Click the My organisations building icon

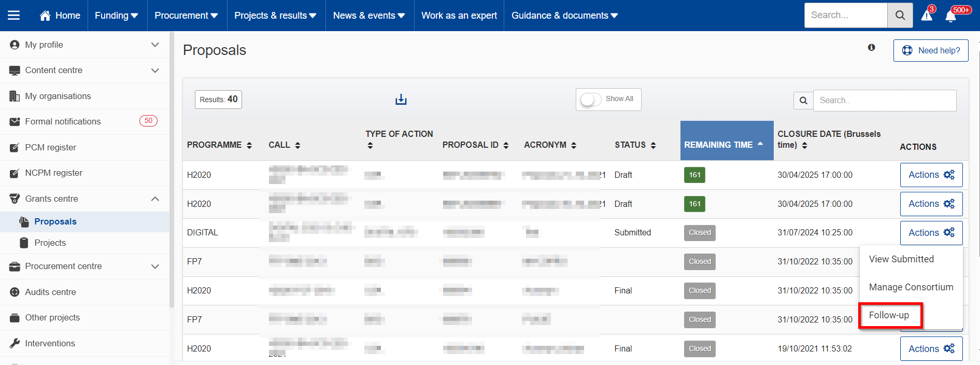tap(15, 96)
